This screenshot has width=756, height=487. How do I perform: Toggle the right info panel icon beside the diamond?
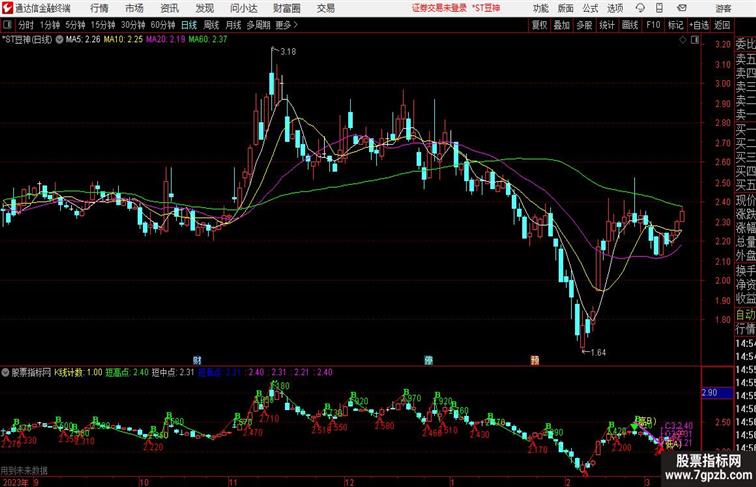pyautogui.click(x=695, y=40)
